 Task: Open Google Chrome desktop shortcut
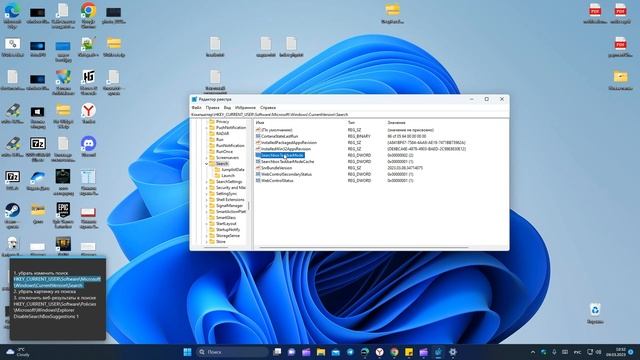[x=88, y=15]
